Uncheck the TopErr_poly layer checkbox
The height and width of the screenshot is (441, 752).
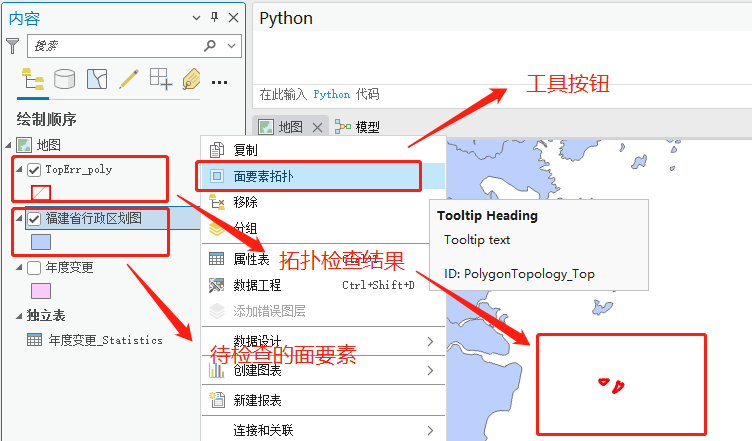click(34, 170)
